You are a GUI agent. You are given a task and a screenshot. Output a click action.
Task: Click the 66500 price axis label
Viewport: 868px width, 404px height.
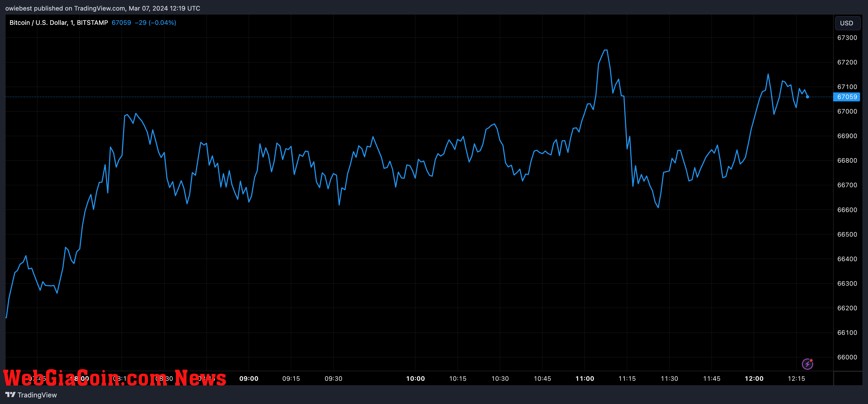[847, 234]
